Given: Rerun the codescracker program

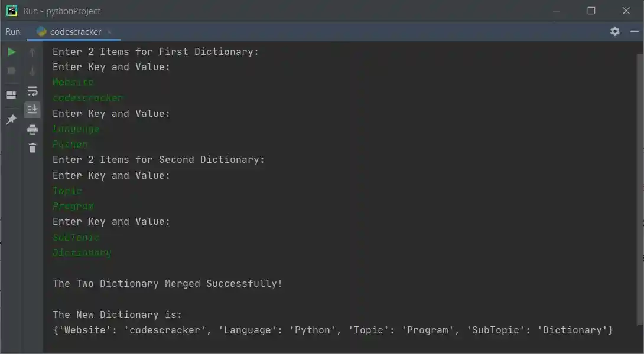Looking at the screenshot, I should pyautogui.click(x=11, y=51).
